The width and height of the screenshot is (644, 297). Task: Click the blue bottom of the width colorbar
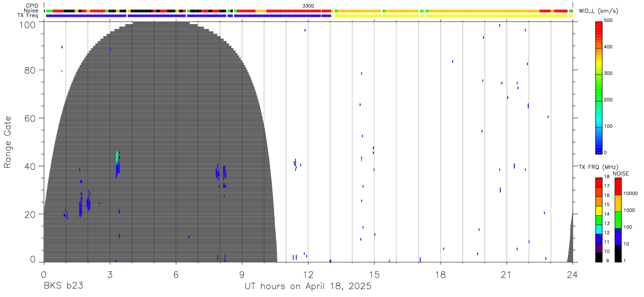click(x=599, y=149)
